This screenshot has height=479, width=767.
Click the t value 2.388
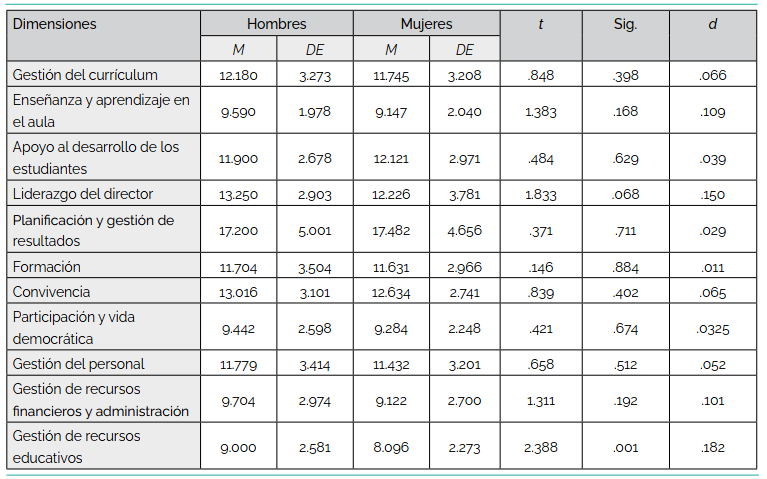(540, 447)
